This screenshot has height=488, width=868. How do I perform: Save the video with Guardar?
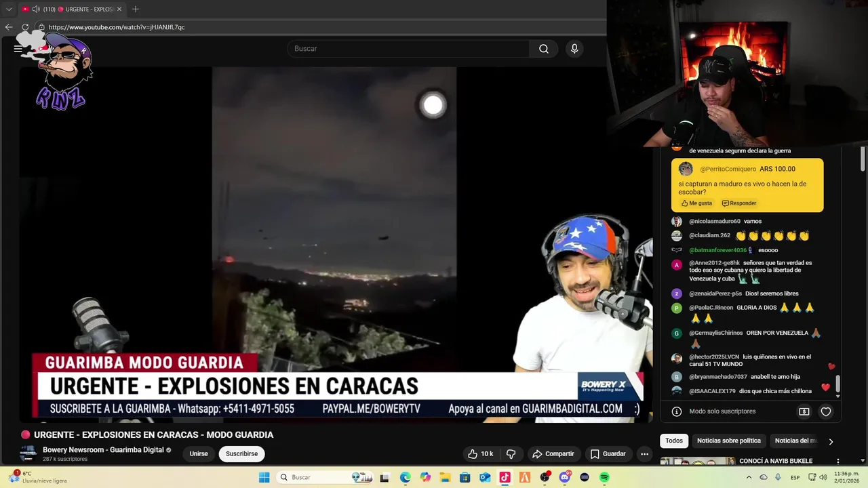[x=608, y=454]
